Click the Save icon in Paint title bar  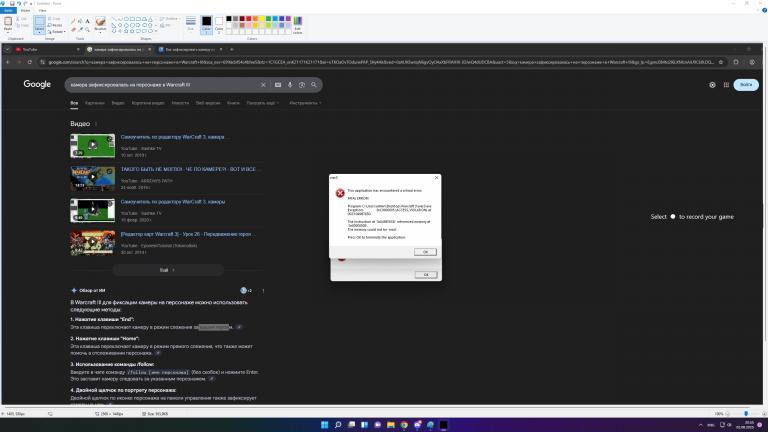pyautogui.click(x=12, y=3)
